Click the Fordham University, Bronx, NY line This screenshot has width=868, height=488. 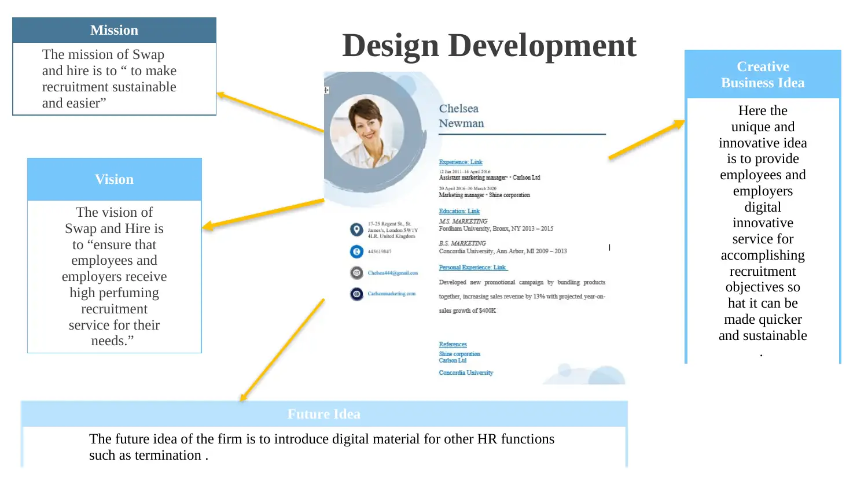(496, 228)
